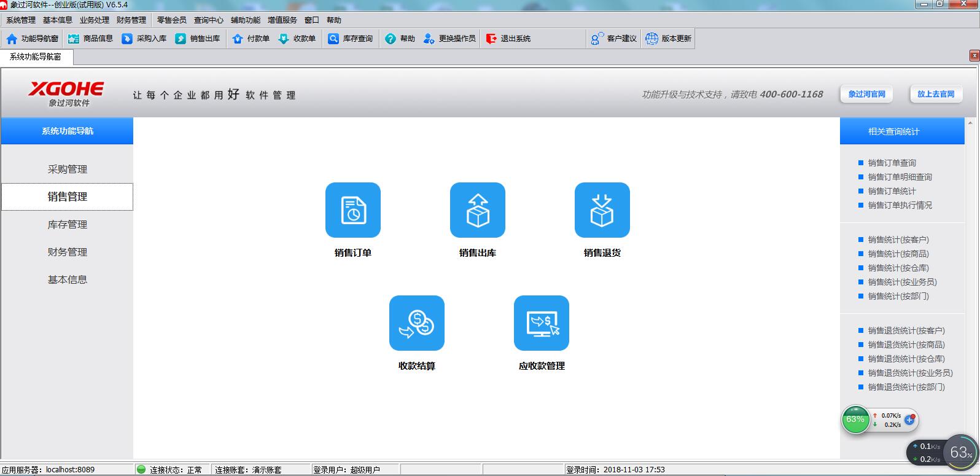Click 应用服务器: localhost:8089 in status bar
The height and width of the screenshot is (476, 980).
pyautogui.click(x=49, y=470)
